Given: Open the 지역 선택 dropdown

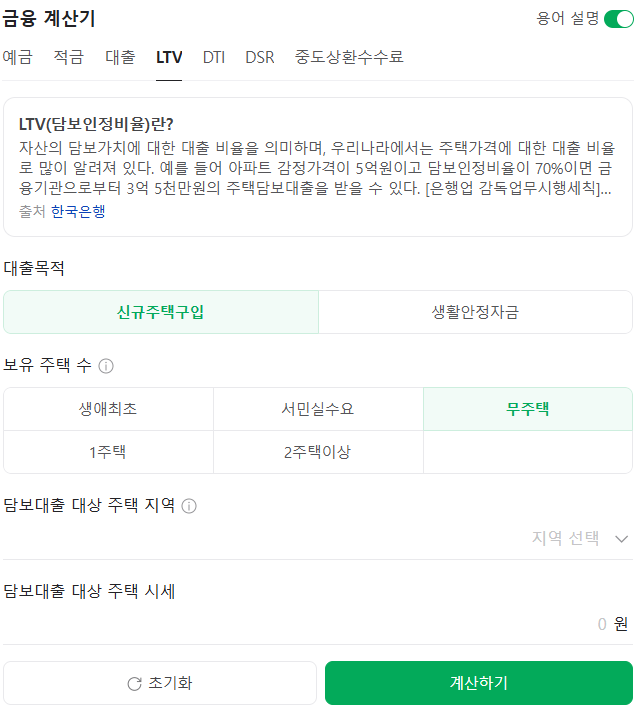Looking at the screenshot, I should (x=580, y=538).
